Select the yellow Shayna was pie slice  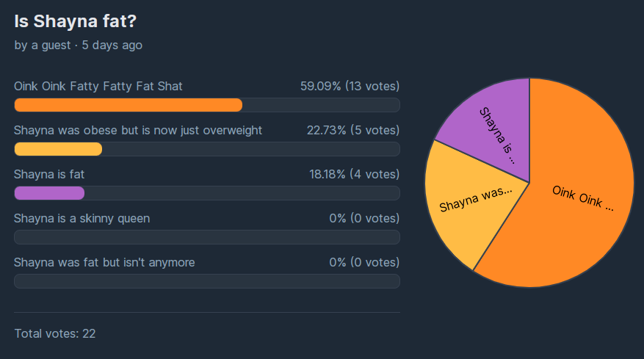(x=472, y=201)
